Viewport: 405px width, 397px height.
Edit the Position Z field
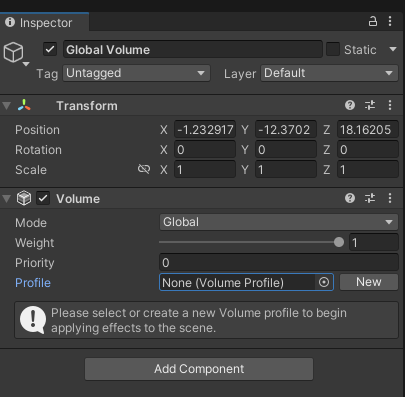coord(368,129)
